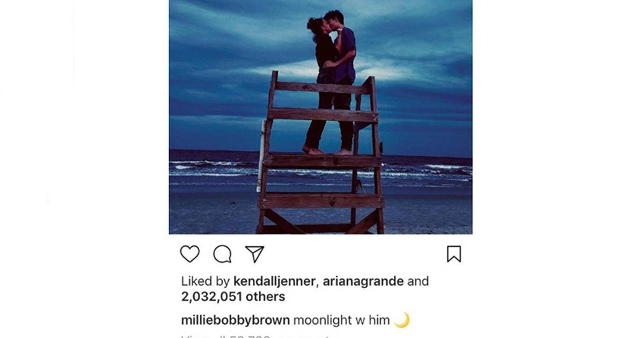Click the "Liked by" label
This screenshot has width=644, height=338.
206,281
